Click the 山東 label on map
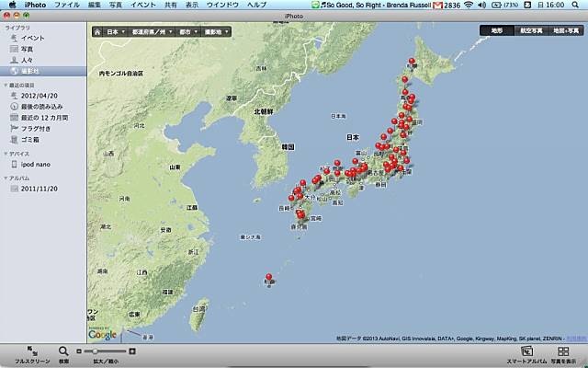The width and height of the screenshot is (588, 368). pyautogui.click(x=175, y=167)
